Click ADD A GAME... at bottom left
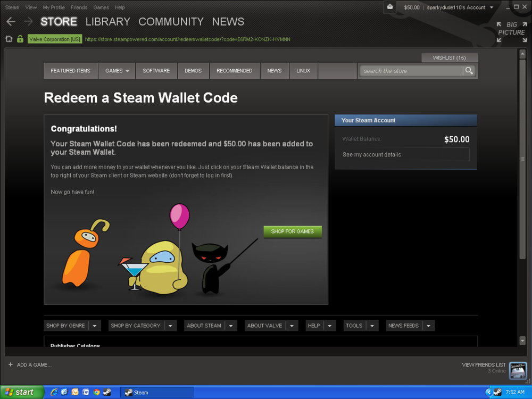The height and width of the screenshot is (399, 532). [34, 365]
